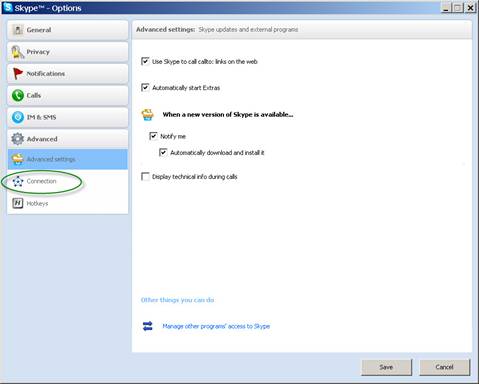Image resolution: width=479 pixels, height=384 pixels.
Task: Open the Hotkeys sub-item
Action: click(68, 203)
